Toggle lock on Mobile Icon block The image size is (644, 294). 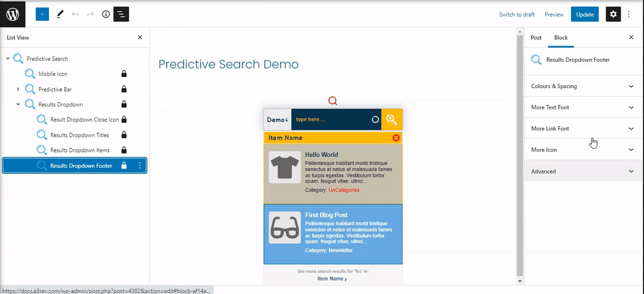(124, 74)
